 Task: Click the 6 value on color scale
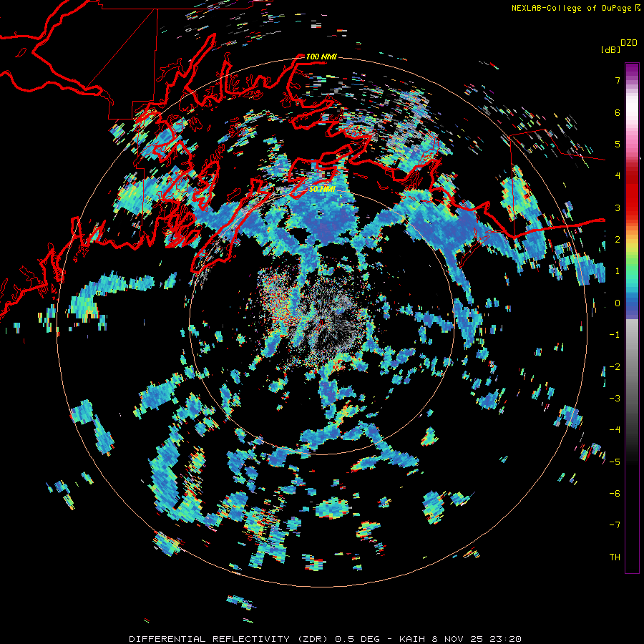click(x=618, y=112)
